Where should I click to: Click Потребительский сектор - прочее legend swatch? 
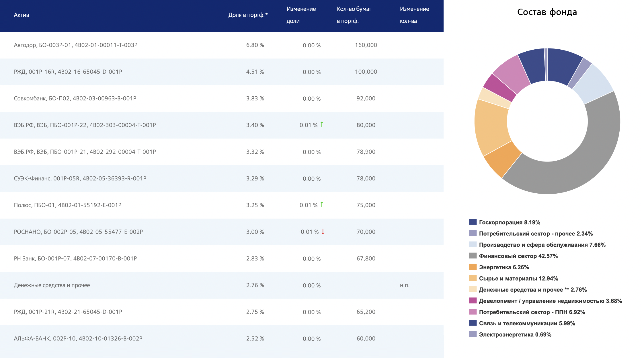[473, 233]
